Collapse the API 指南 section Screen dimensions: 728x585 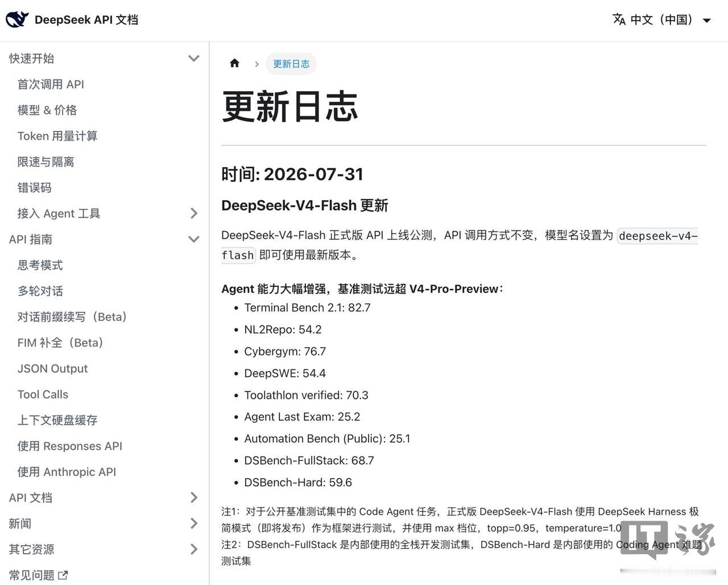tap(194, 239)
